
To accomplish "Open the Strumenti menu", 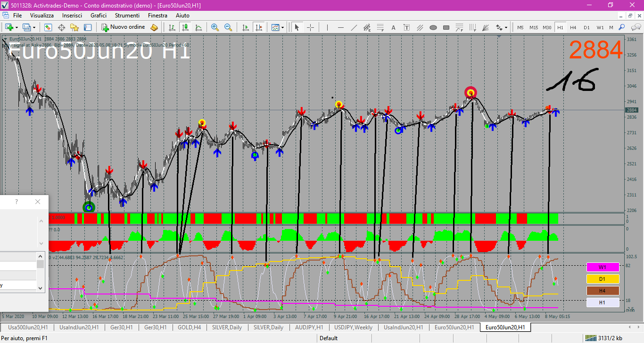I will pos(127,16).
